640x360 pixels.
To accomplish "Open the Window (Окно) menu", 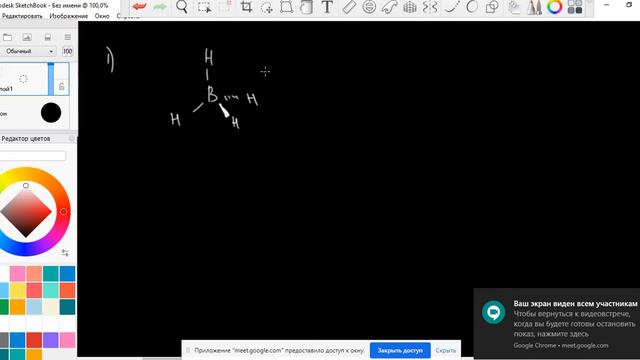I will [x=102, y=16].
